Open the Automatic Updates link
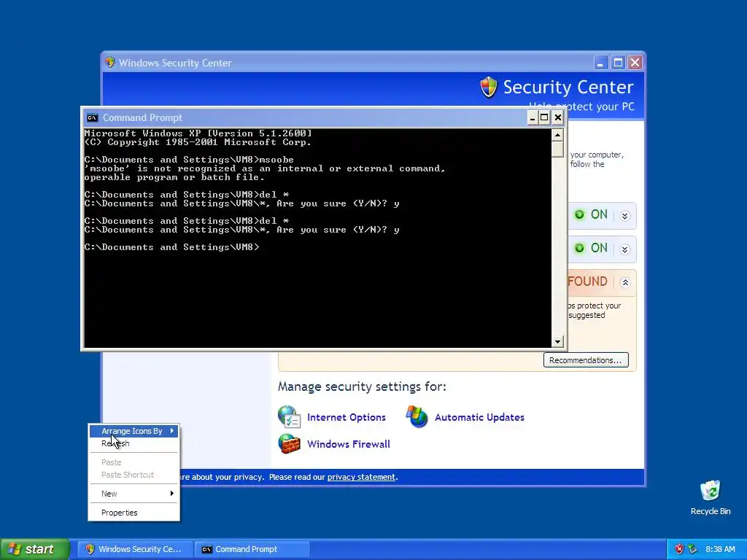This screenshot has height=560, width=747. pos(479,417)
